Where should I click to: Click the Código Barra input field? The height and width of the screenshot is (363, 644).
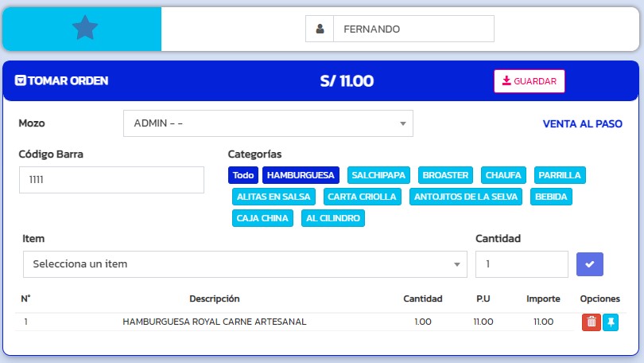tap(111, 180)
